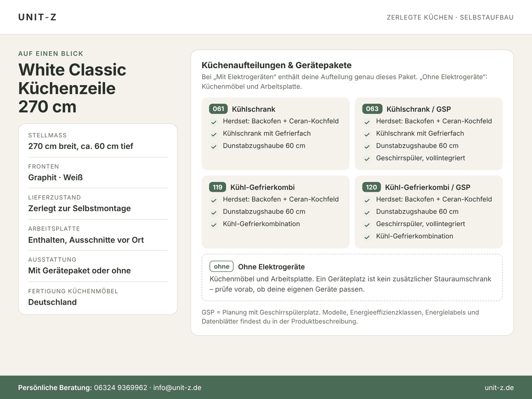
Task: Click the UNIT-Z logo
Action: click(37, 17)
